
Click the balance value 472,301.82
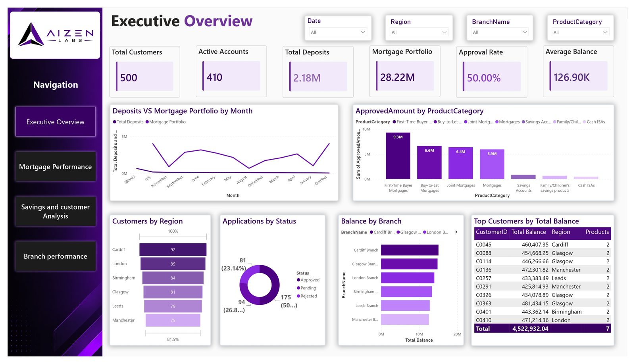click(535, 270)
